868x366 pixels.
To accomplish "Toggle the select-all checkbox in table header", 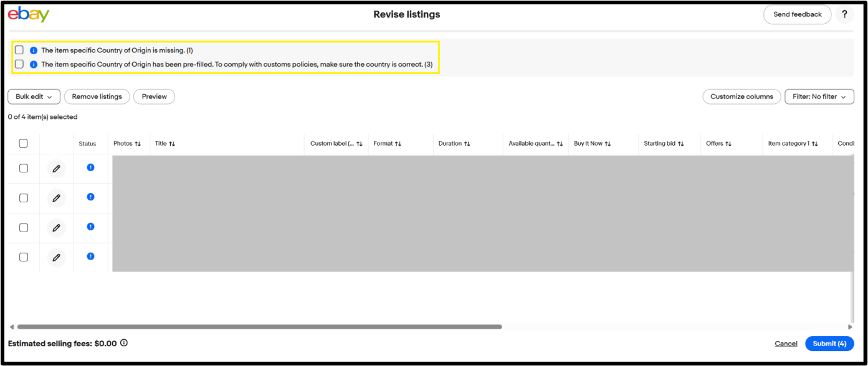I will click(x=24, y=143).
